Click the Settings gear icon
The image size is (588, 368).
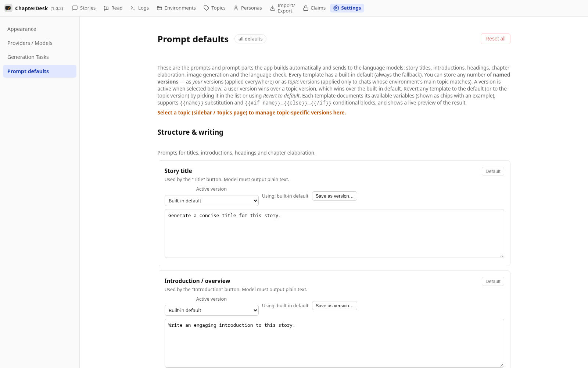tap(336, 8)
